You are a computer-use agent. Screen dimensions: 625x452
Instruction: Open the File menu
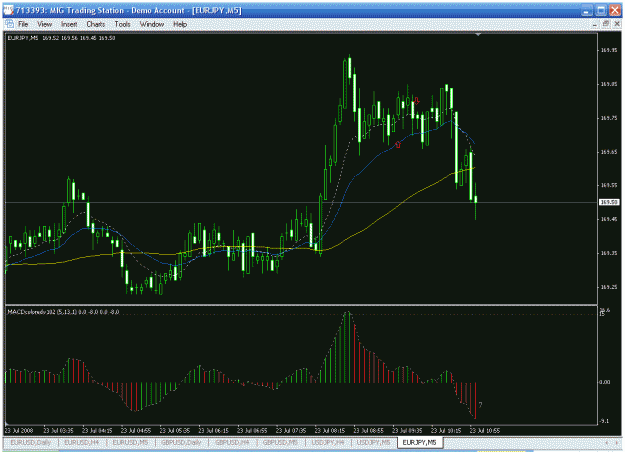click(x=23, y=24)
